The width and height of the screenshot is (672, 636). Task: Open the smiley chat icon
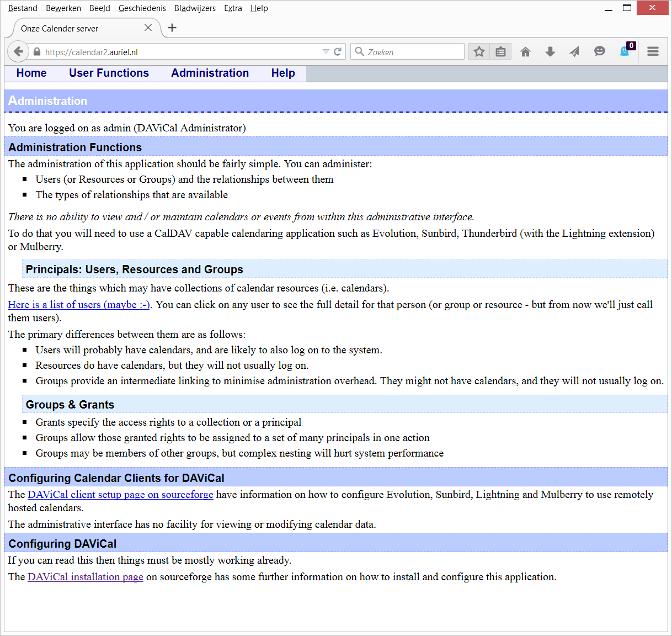[x=599, y=51]
